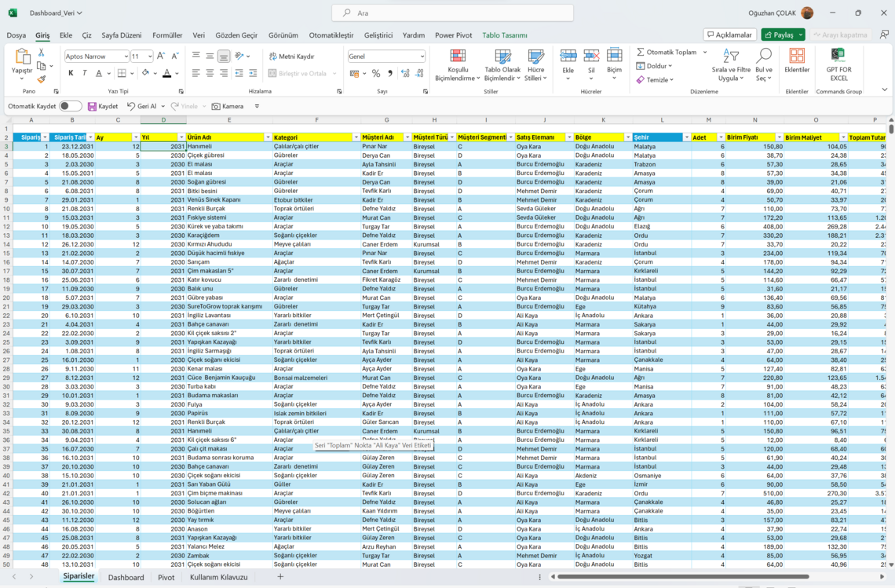Apply percent style with % icon
Viewport: 895px width, 588px height.
pyautogui.click(x=375, y=73)
